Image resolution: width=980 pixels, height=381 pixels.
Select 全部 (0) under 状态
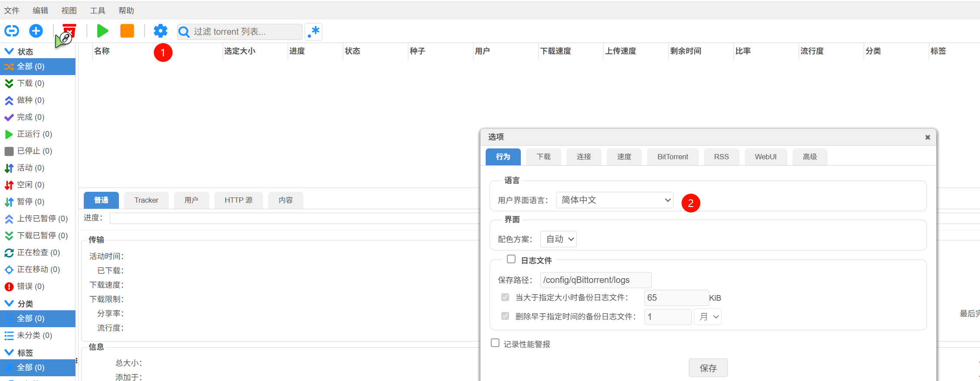(x=38, y=66)
